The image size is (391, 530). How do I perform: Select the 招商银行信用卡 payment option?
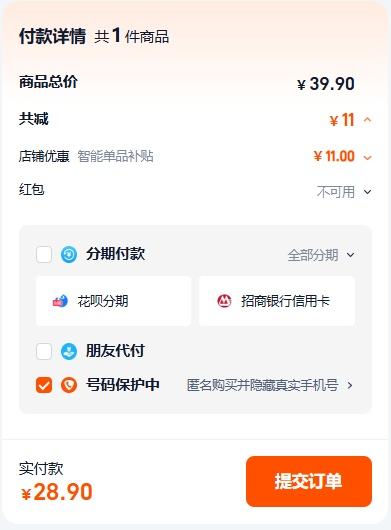pyautogui.click(x=277, y=301)
